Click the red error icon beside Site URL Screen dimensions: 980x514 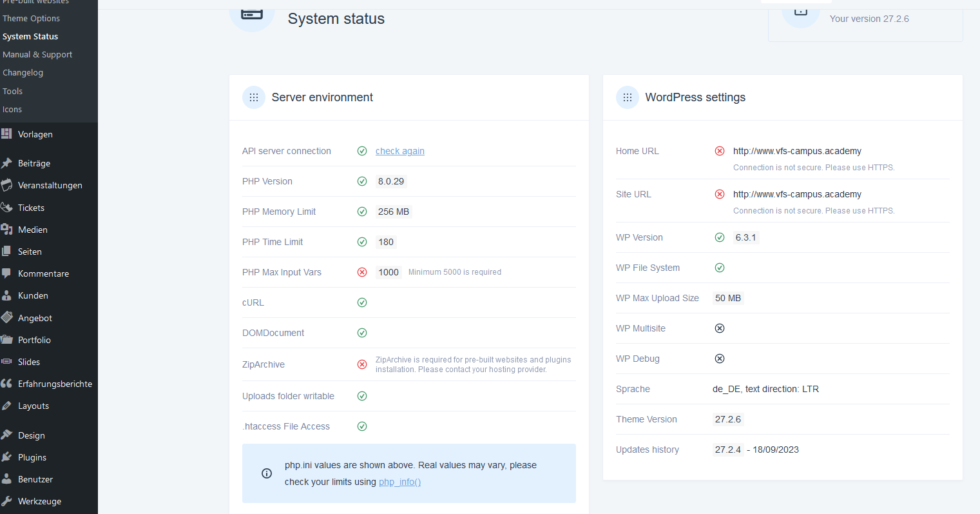(x=720, y=194)
